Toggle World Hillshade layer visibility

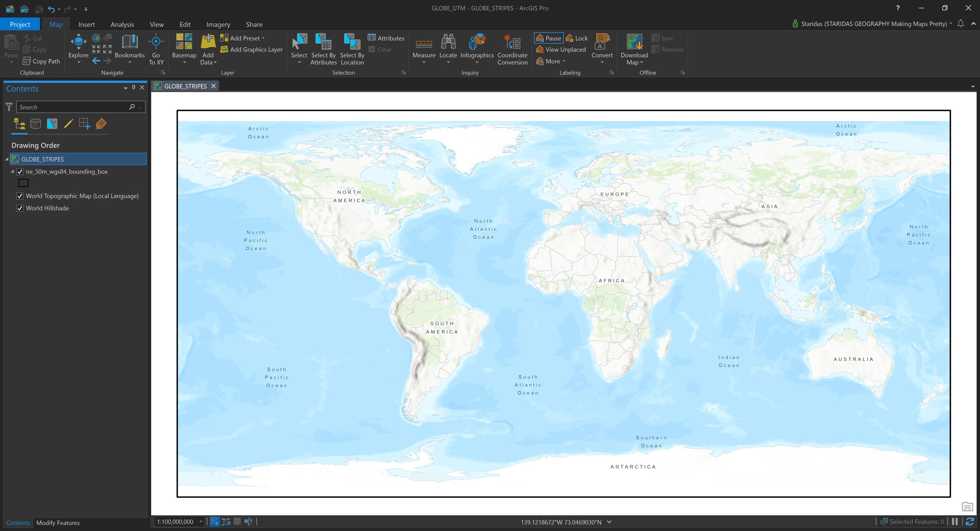click(x=20, y=208)
